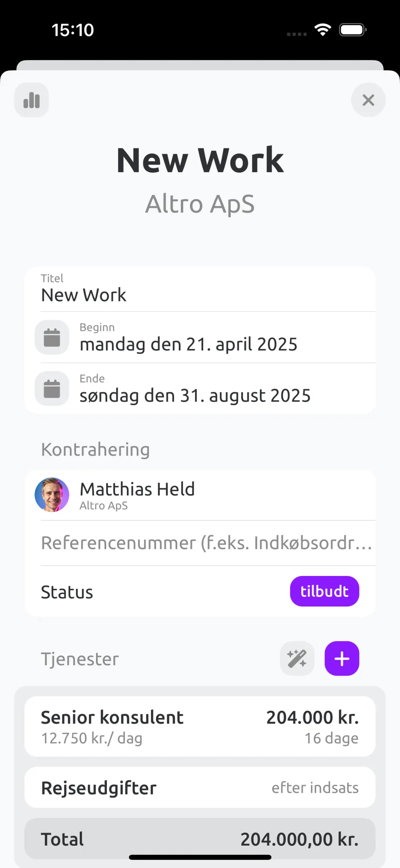Viewport: 400px width, 868px height.
Task: Tap the Status row label
Action: (x=67, y=592)
